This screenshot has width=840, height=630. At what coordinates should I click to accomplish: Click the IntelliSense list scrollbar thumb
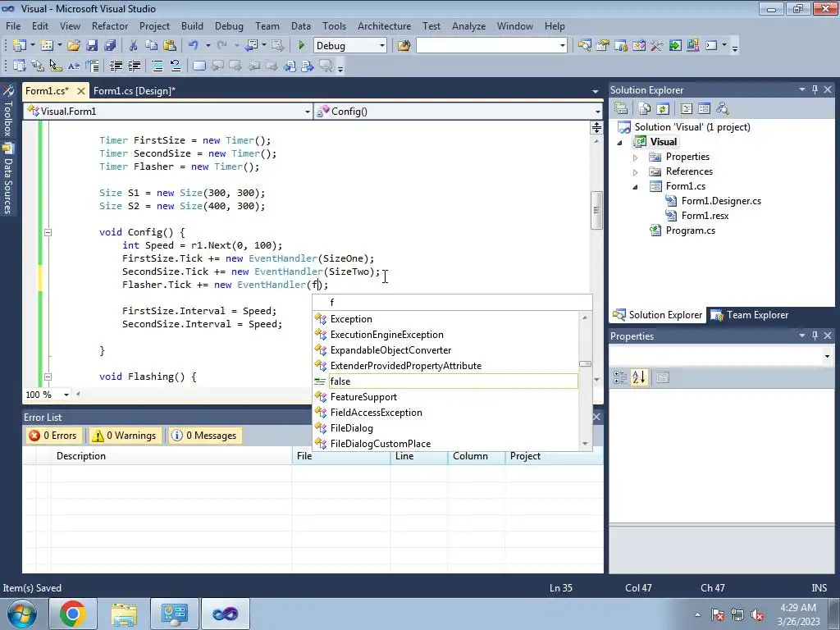click(x=585, y=363)
